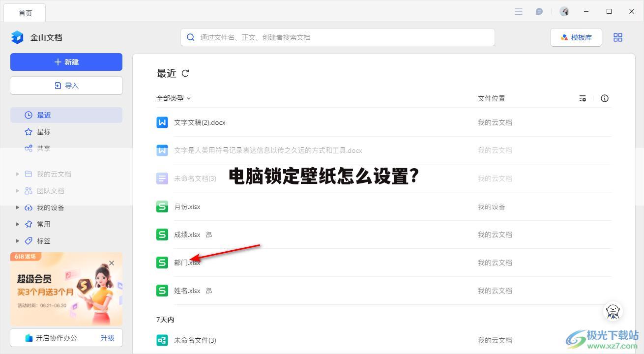This screenshot has width=644, height=354.
Task: Click spreadsheet icon of 姓名.xlsx
Action: point(162,291)
